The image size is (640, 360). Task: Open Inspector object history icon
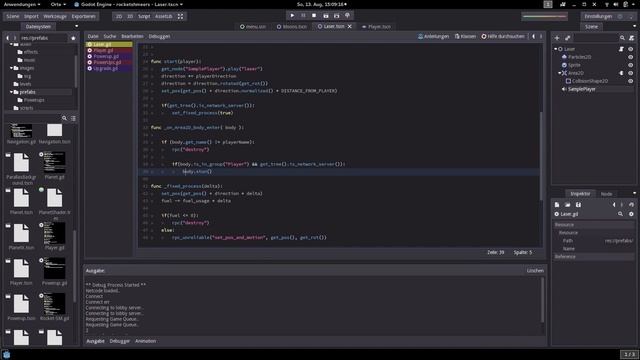click(x=631, y=205)
